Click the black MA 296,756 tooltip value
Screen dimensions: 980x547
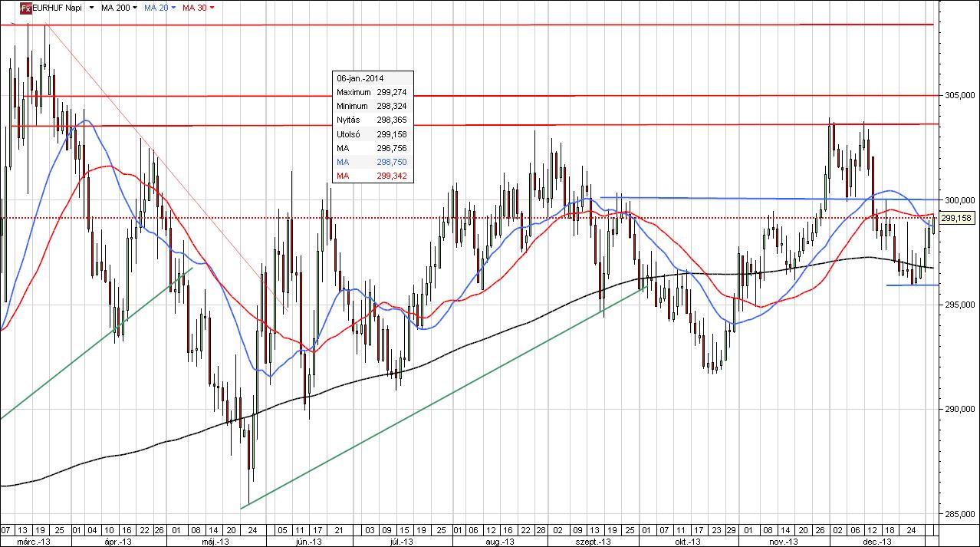[x=392, y=148]
